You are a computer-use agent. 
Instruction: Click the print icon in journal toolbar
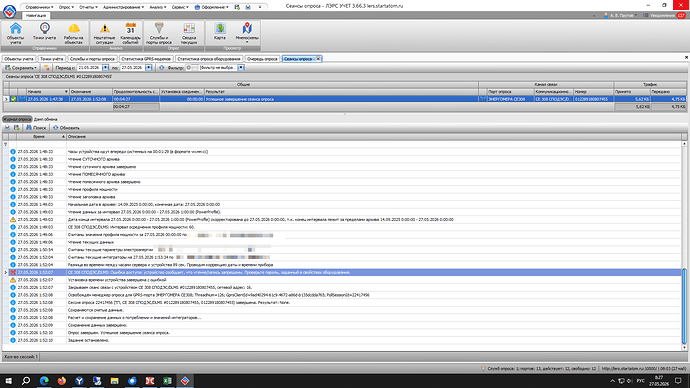[7, 128]
